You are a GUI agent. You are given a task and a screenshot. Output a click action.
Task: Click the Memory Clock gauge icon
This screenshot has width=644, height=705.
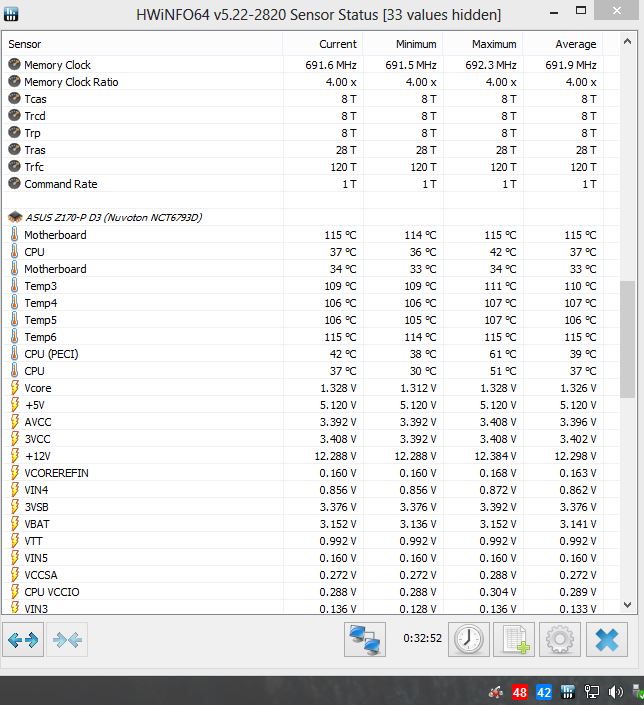point(14,64)
